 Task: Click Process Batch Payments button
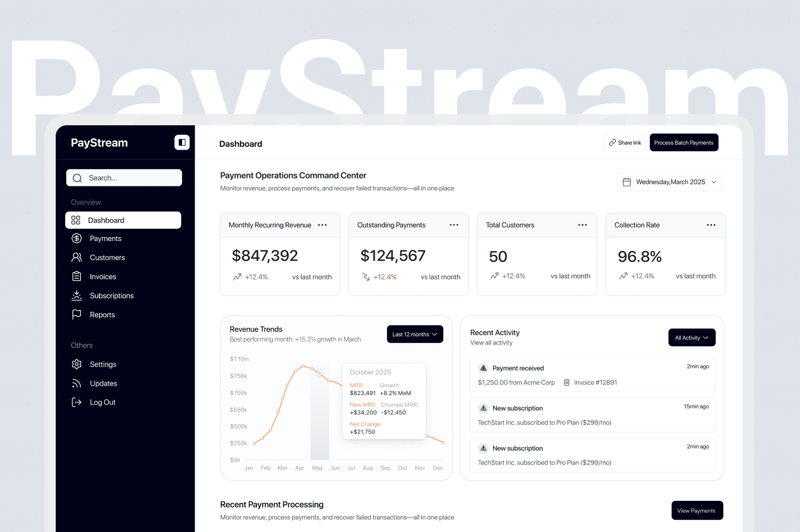point(684,142)
